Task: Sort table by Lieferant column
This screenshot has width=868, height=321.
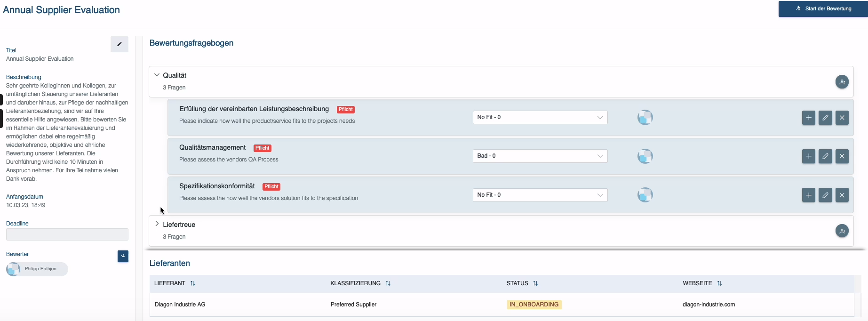Action: click(192, 283)
